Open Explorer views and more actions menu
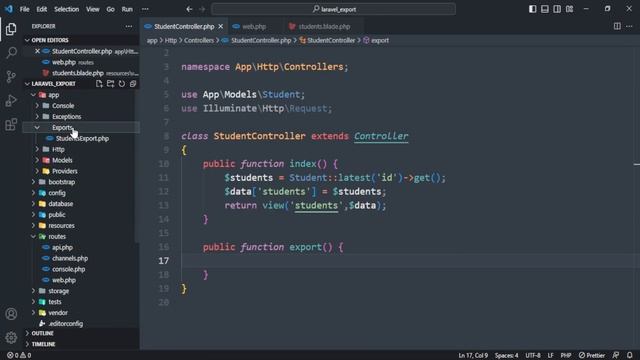The image size is (640, 360). tap(129, 26)
